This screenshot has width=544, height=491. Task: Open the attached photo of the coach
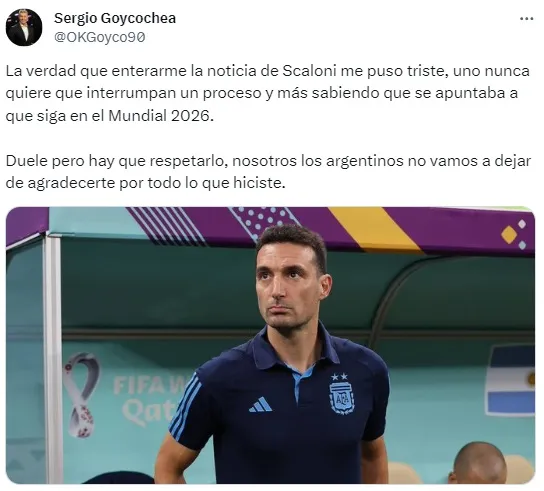[270, 345]
